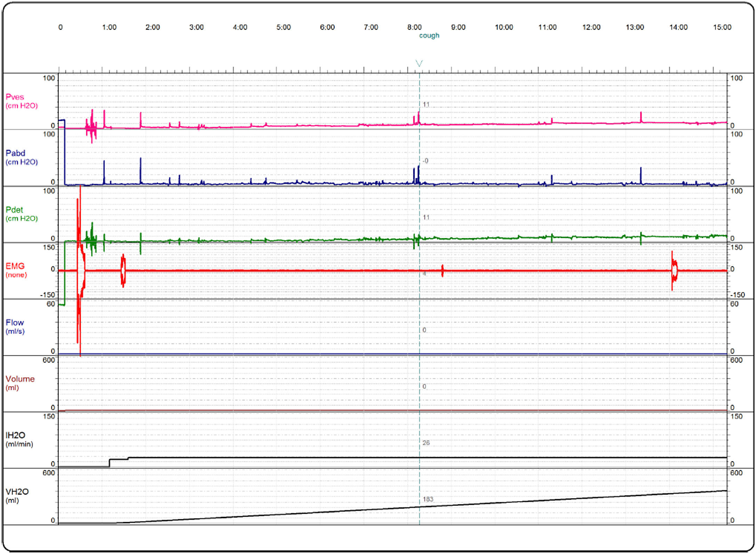Image resolution: width=756 pixels, height=554 pixels.
Task: Click the cough event marker label
Action: 429,35
